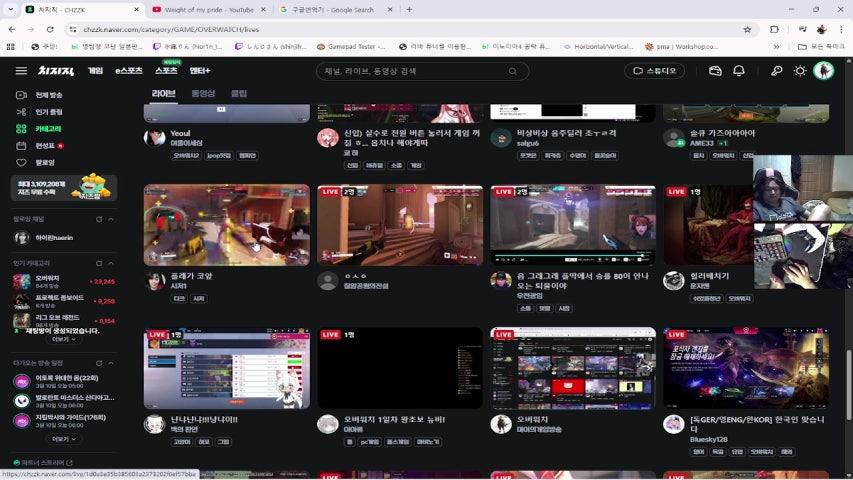Viewport: 853px width, 480px height.
Task: Open the 오버워치 popular category
Action: pos(64,281)
